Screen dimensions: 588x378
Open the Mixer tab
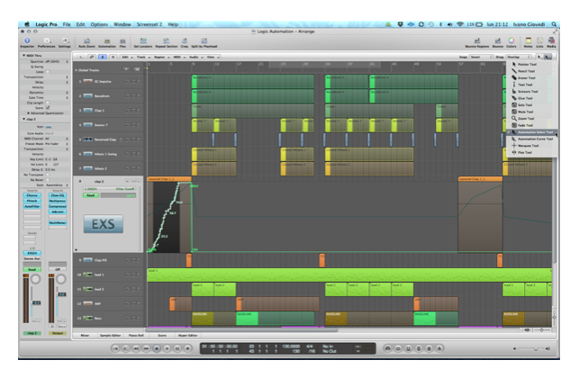[x=86, y=336]
